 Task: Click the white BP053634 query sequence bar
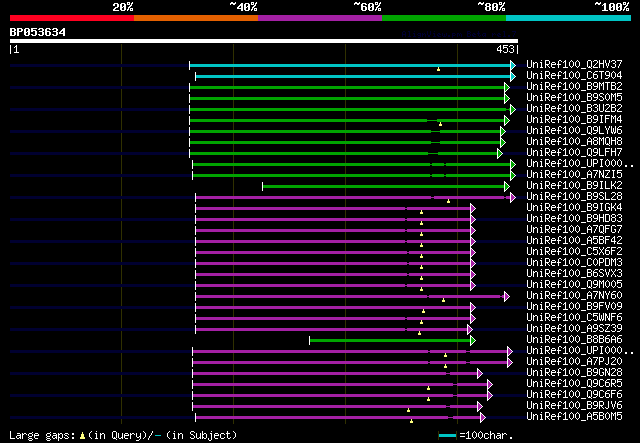(x=264, y=41)
